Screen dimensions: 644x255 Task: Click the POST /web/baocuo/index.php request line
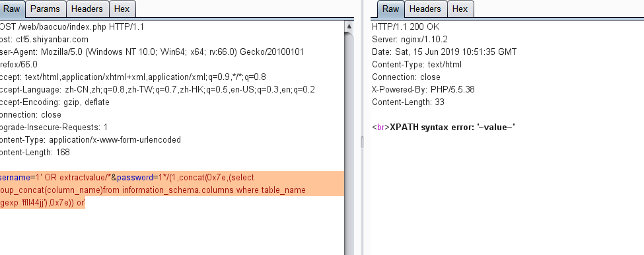72,26
